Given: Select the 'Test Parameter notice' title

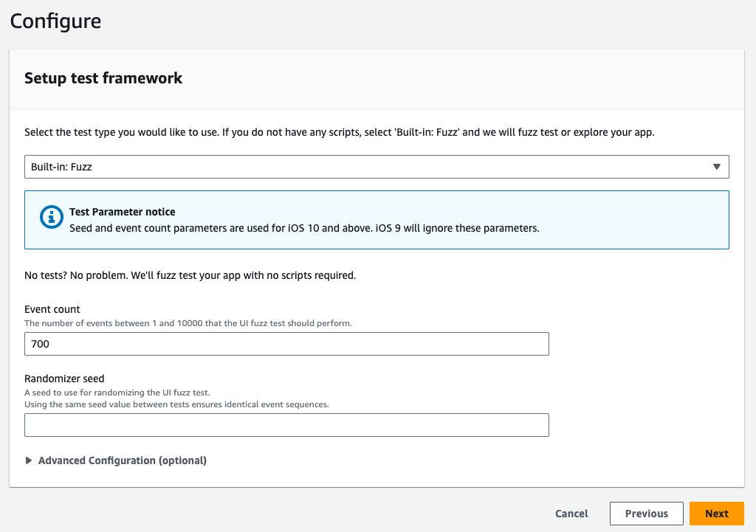Looking at the screenshot, I should 122,212.
